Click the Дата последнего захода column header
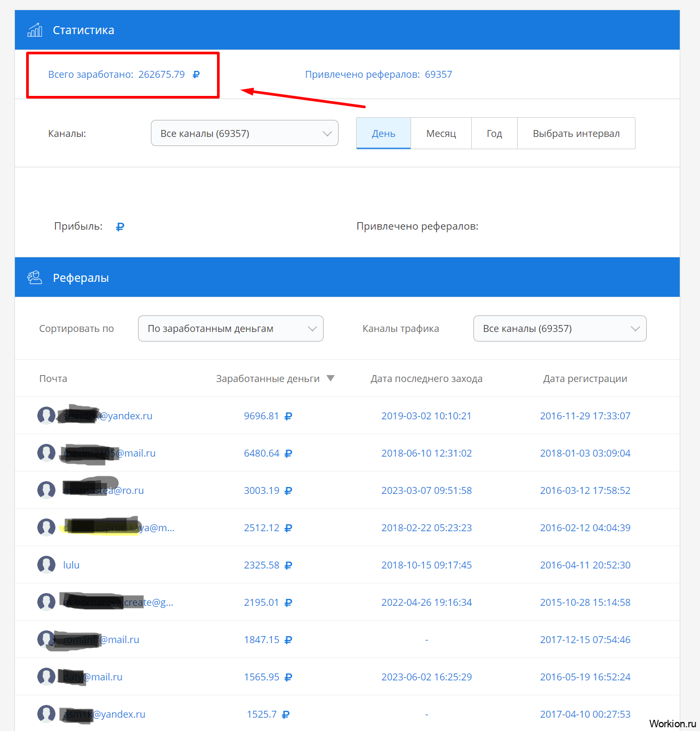Image resolution: width=700 pixels, height=731 pixels. 426,379
